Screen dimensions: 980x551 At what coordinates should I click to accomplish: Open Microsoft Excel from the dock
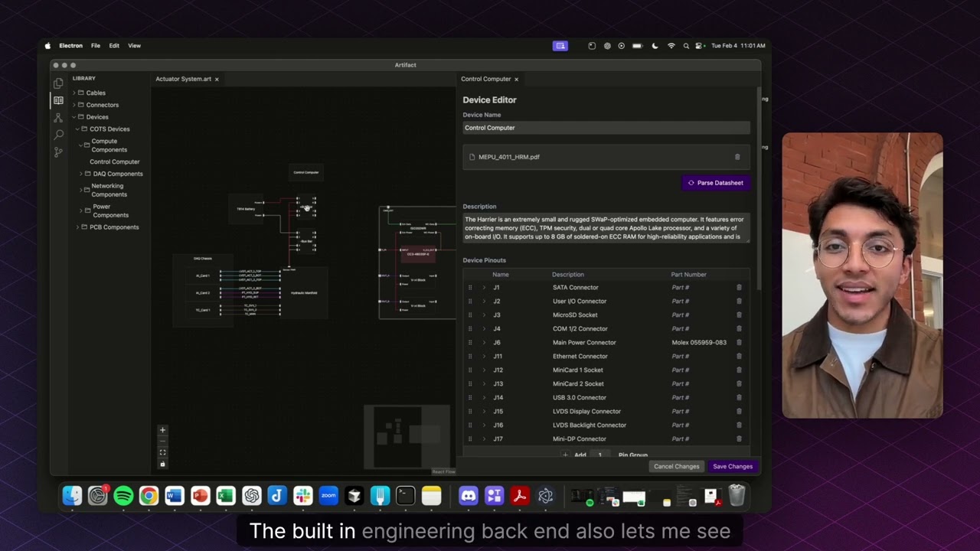(226, 496)
